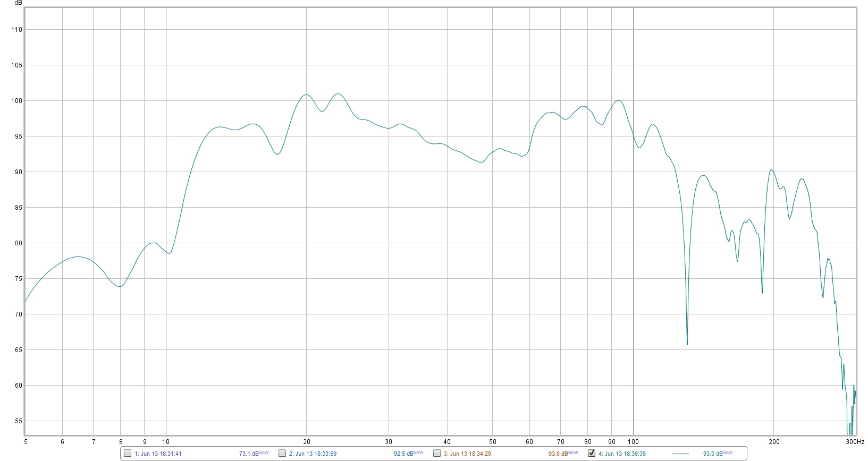Uncheck measurement 4 Jun 13 18:36:35

[x=592, y=453]
